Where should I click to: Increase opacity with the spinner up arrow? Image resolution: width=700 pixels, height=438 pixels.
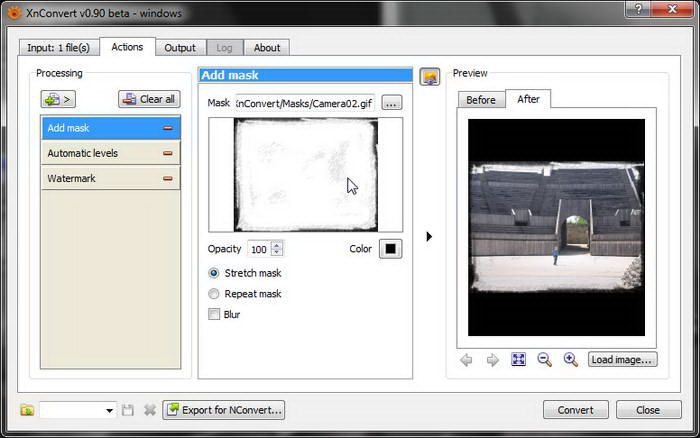[277, 245]
